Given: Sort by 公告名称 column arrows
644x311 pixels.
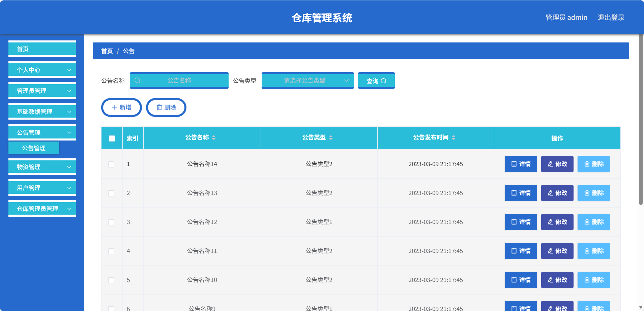Looking at the screenshot, I should 214,137.
